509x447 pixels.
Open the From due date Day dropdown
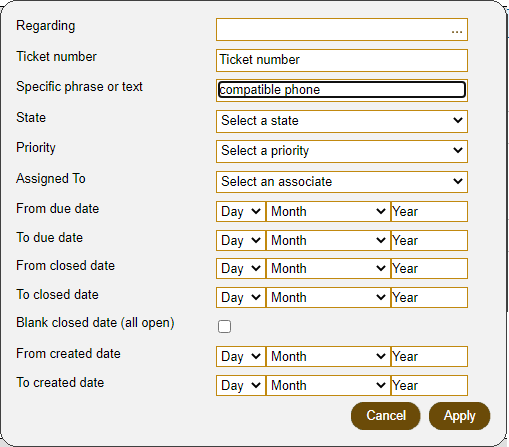[x=241, y=211]
